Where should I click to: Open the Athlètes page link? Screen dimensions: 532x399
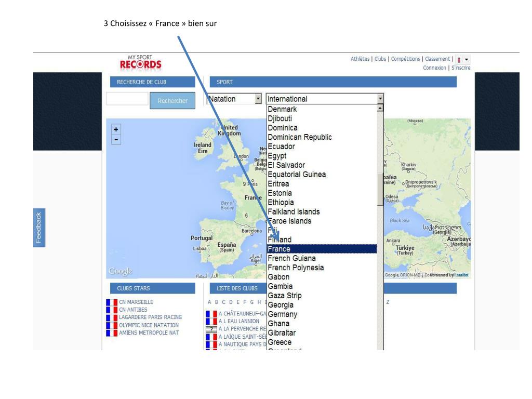click(x=360, y=59)
